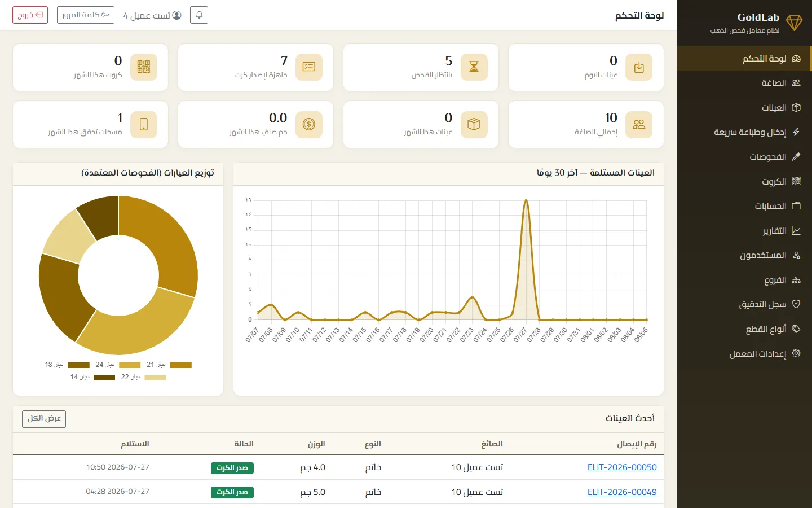Viewport: 812px width, 508px height.
Task: Click the إجمالي الصاغة people icon
Action: [x=639, y=124]
